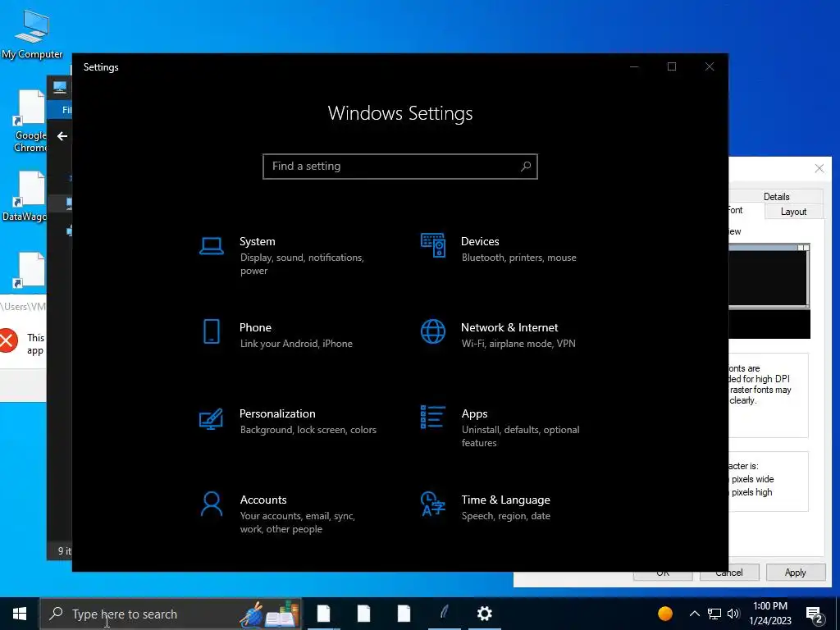The width and height of the screenshot is (840, 630).
Task: Switch to Layout tab in properties dialog
Action: (793, 212)
